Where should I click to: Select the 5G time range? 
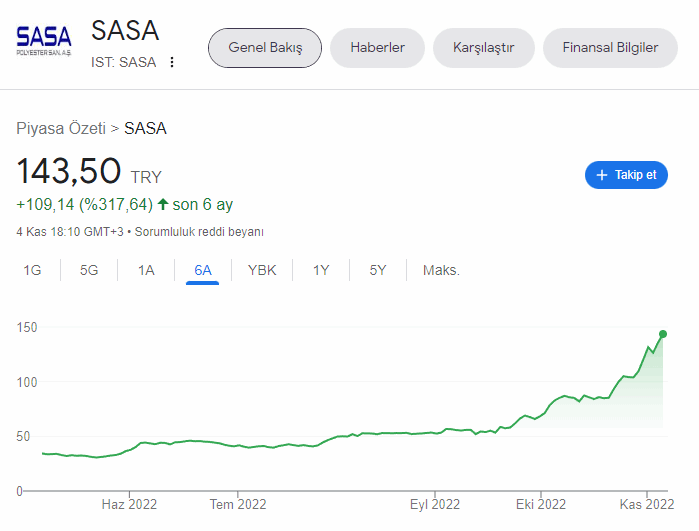[x=89, y=270]
